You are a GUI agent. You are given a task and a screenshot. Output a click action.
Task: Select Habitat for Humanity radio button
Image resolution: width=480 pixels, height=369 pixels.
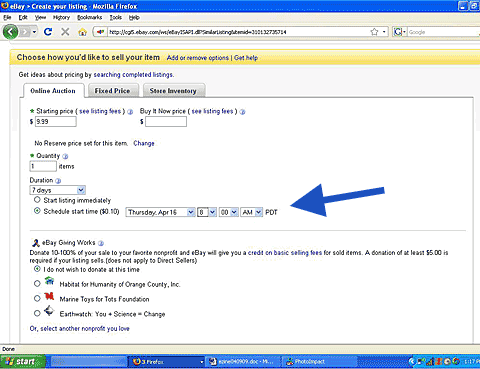[x=37, y=284]
